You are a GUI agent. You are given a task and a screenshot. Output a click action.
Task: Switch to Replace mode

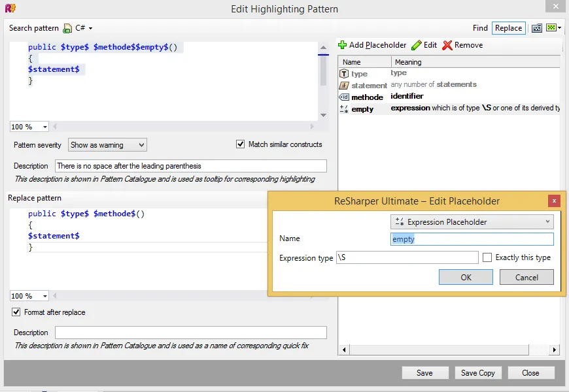coord(508,28)
